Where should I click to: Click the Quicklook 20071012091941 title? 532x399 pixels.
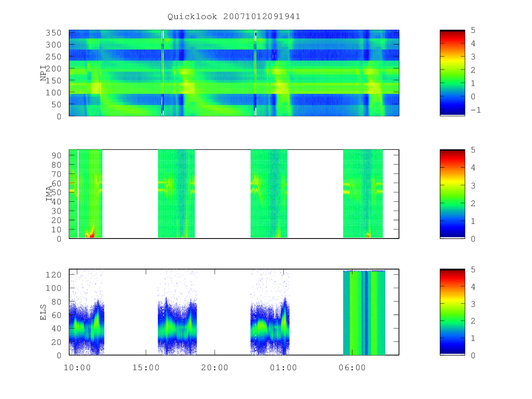point(234,16)
